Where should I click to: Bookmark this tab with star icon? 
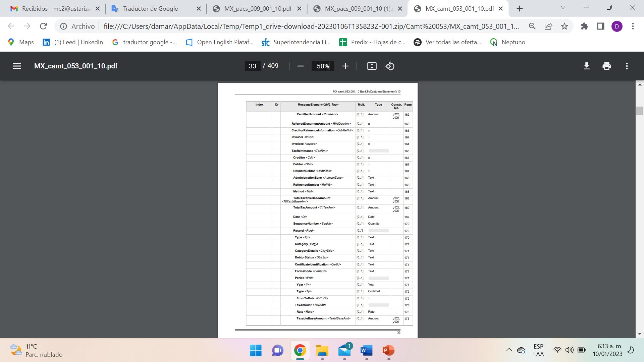pyautogui.click(x=565, y=26)
